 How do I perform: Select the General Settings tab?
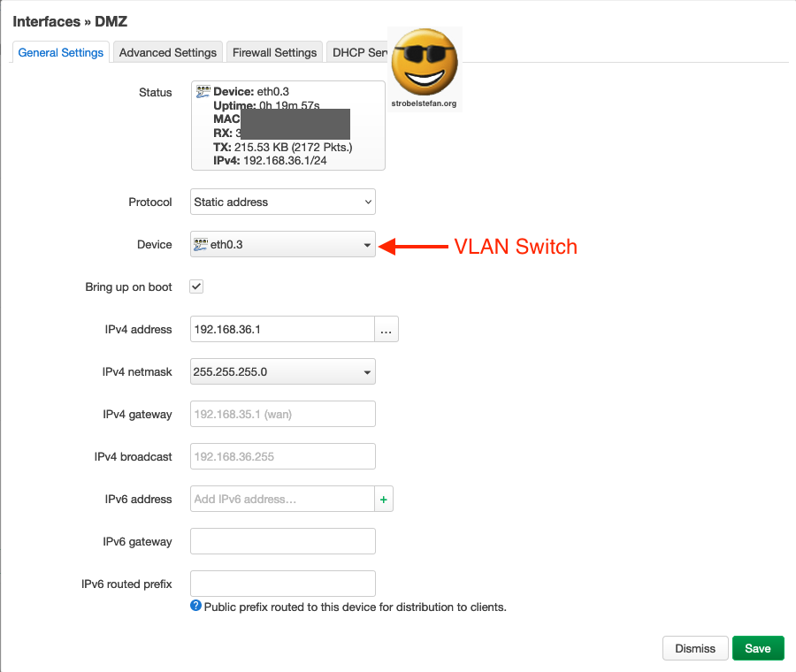coord(60,52)
